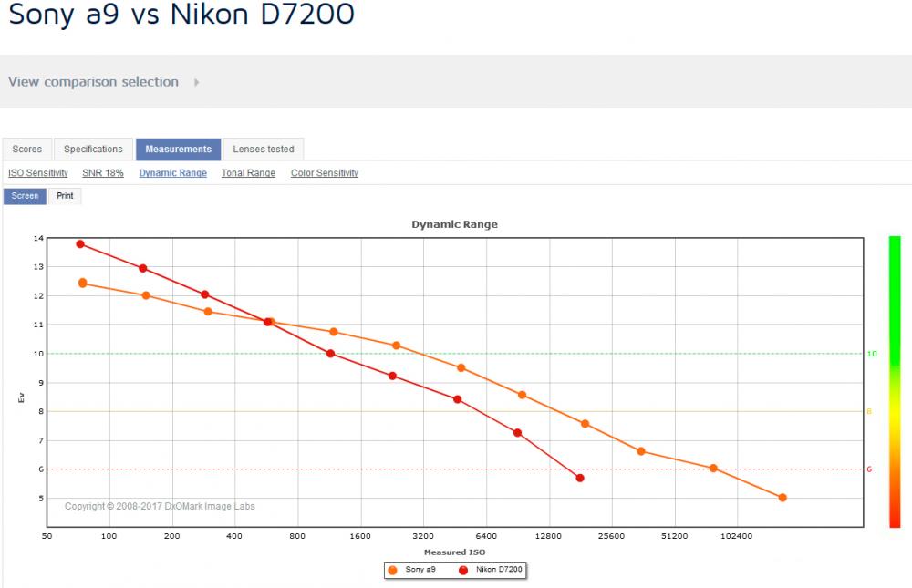Show the Tonal Range chart
Screen dimensions: 912x588
tap(248, 172)
